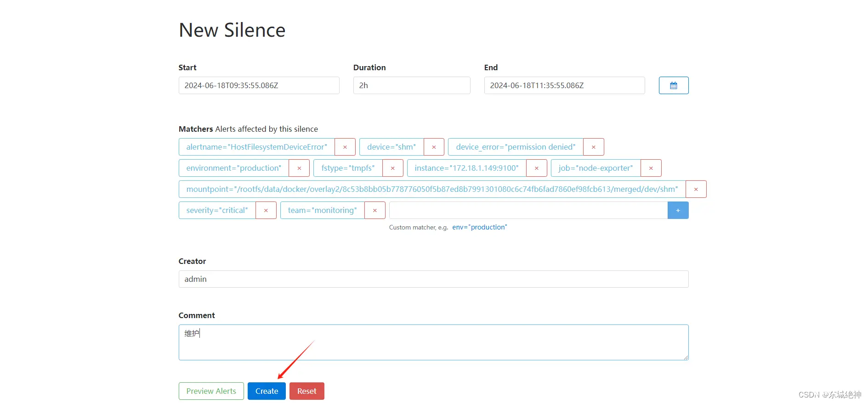Edit the fstype="tmpfs" matcher label

pyautogui.click(x=348, y=168)
